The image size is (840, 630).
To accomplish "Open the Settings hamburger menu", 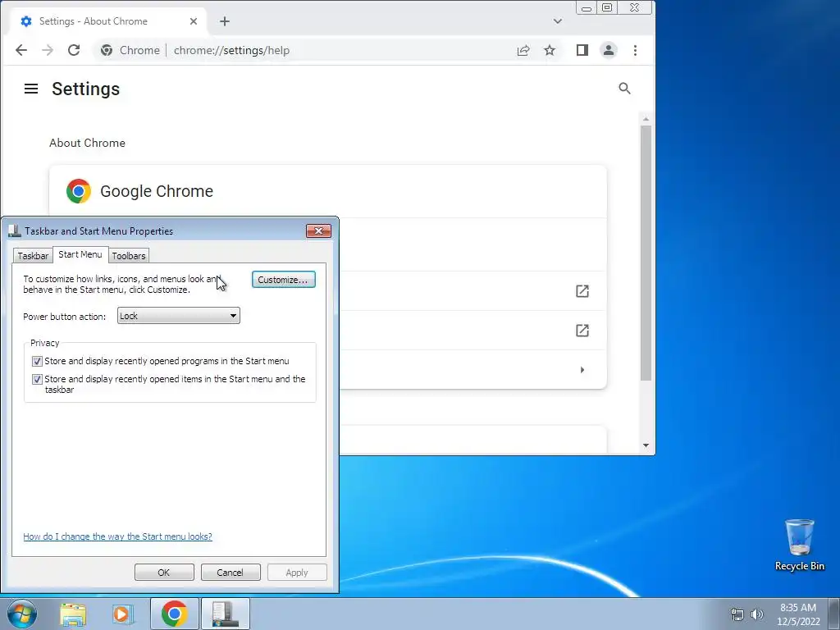I will 31,89.
